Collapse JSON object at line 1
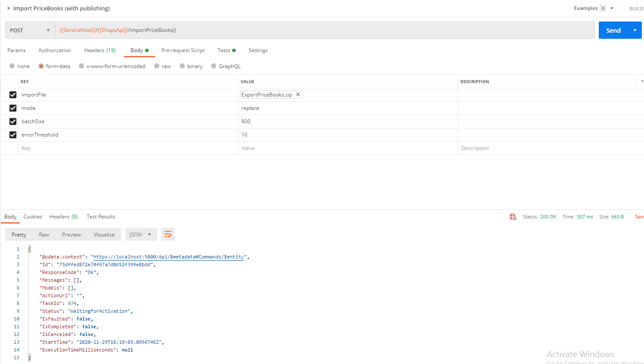This screenshot has height=364, width=644. (29, 249)
